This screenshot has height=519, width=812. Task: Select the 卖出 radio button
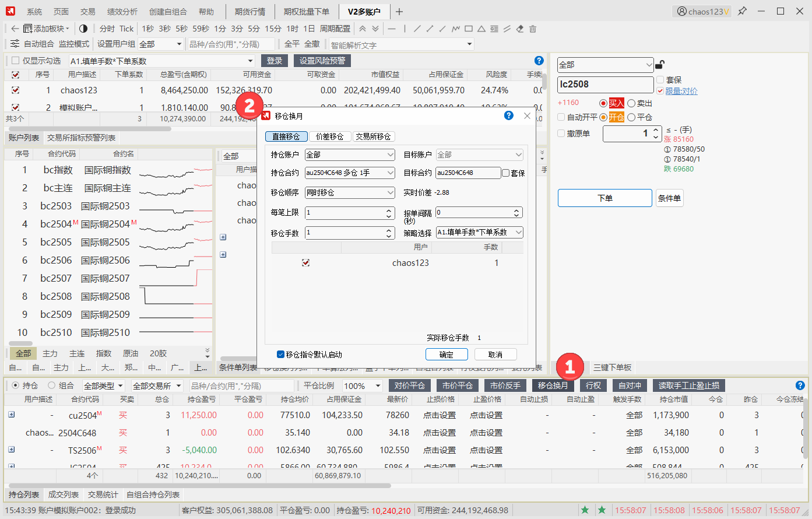631,103
